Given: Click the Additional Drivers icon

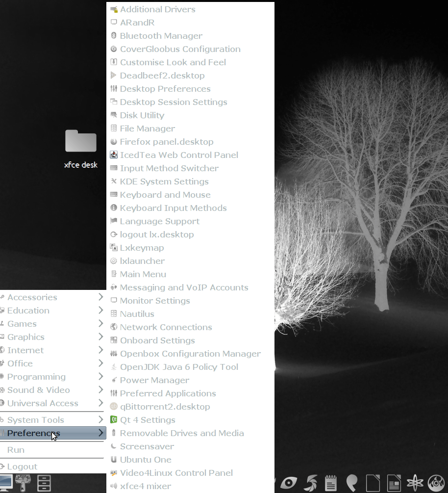Looking at the screenshot, I should pos(114,9).
